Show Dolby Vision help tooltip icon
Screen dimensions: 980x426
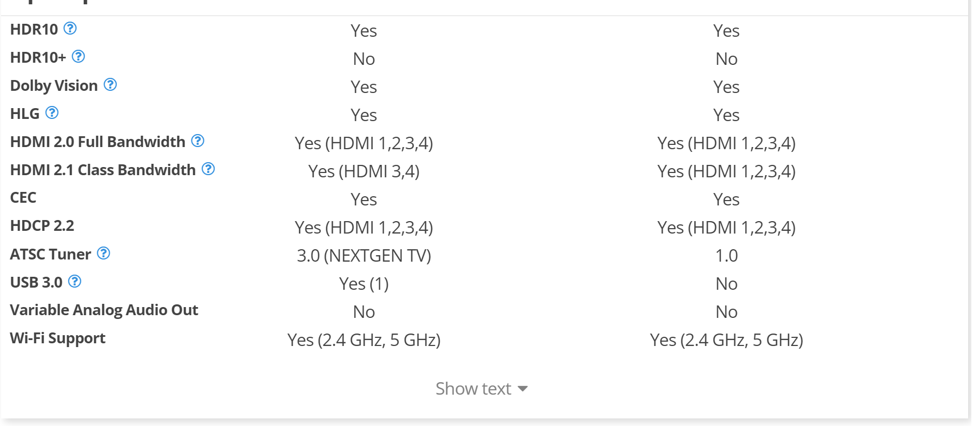click(110, 85)
